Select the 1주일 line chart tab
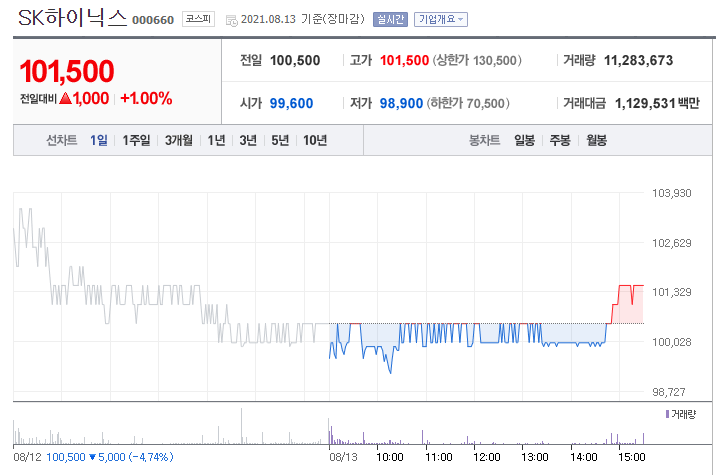This screenshot has width=716, height=475. 136,140
